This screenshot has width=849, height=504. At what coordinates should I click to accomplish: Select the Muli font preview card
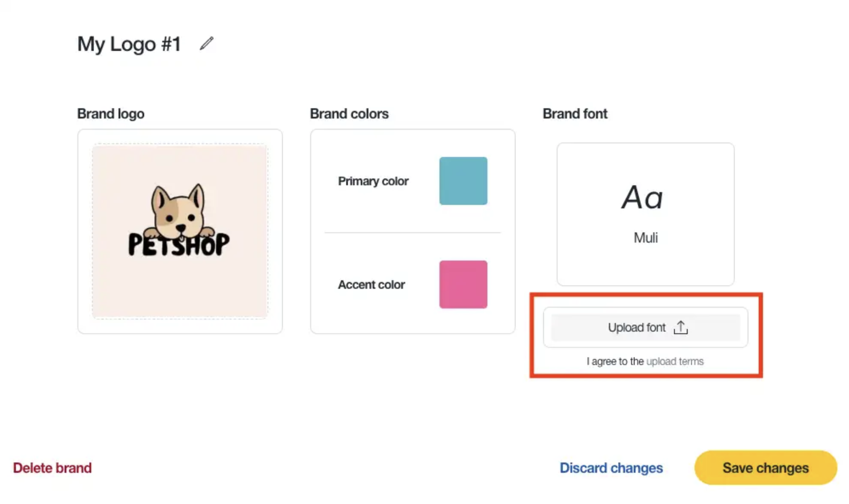pos(645,214)
